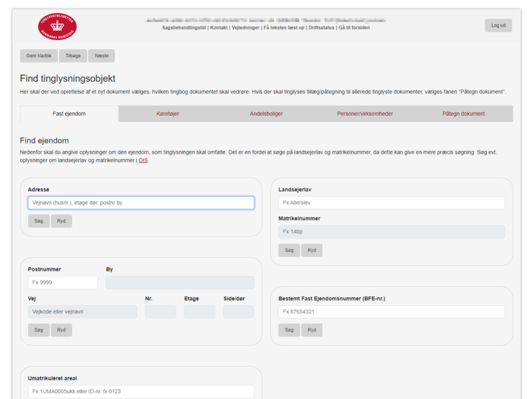Follow the OIS link
532x399 pixels.
(x=143, y=160)
